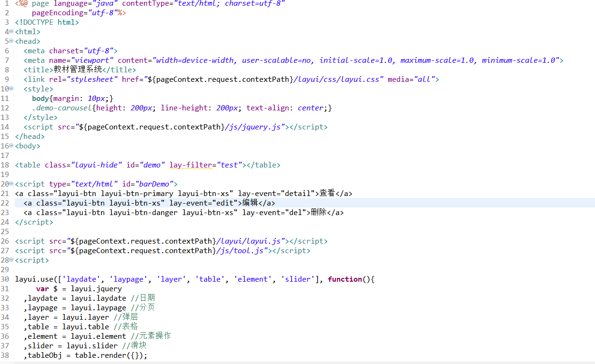Click line number 22 in the gutter

(x=5, y=203)
